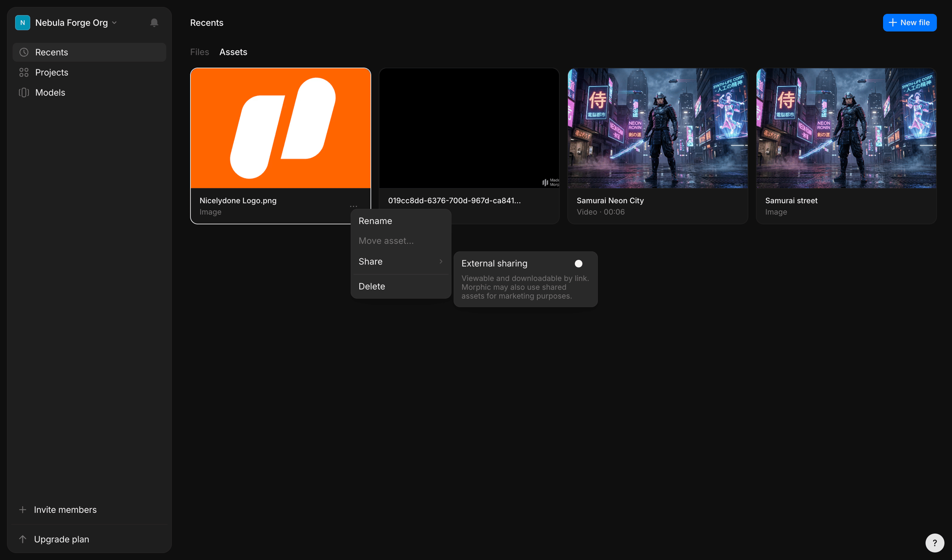Click the notifications bell icon
The image size is (952, 560).
pos(154,23)
